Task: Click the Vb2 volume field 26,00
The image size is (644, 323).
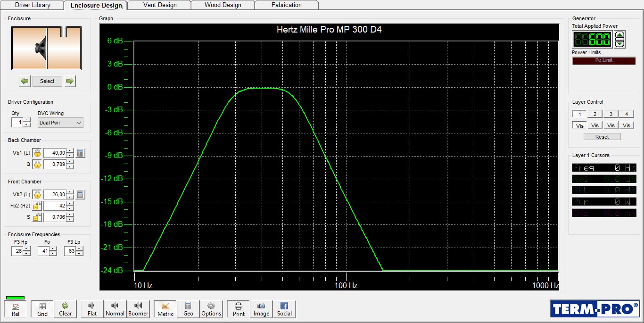Action: (x=55, y=195)
